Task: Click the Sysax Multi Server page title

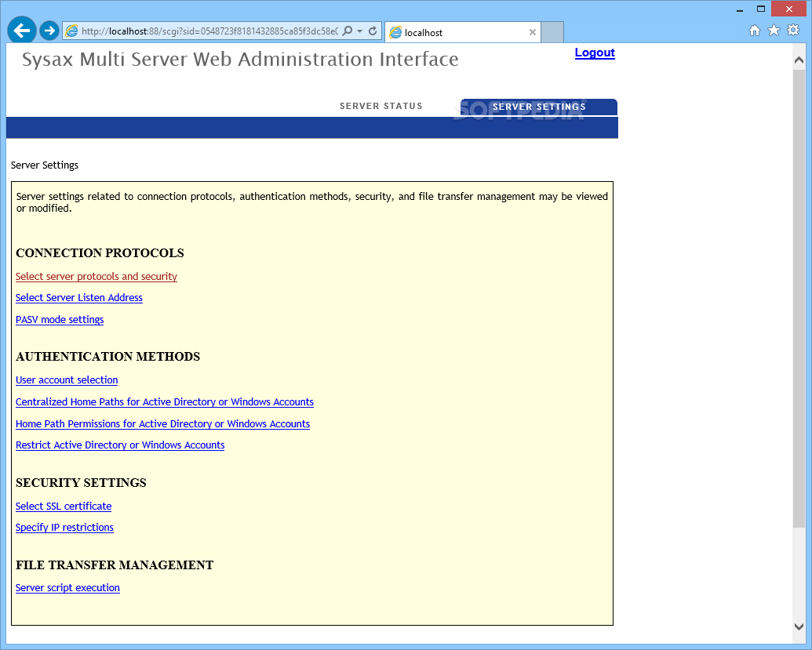Action: [x=240, y=59]
